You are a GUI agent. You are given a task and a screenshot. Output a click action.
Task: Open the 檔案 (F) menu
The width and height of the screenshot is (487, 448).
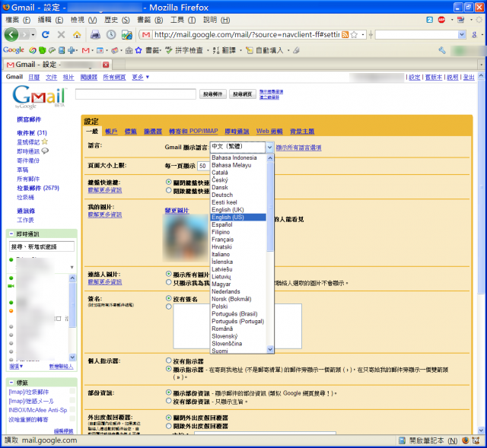click(18, 21)
